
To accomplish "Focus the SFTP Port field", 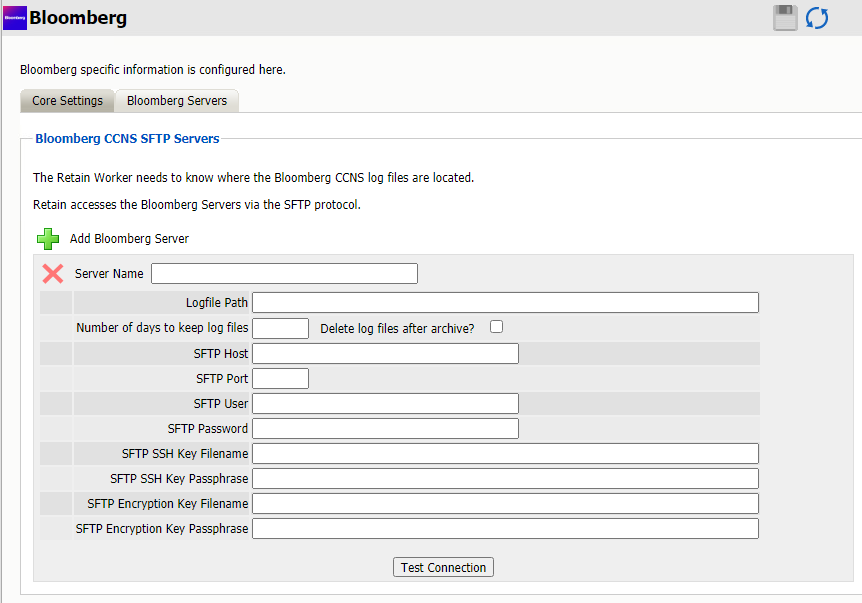I will pyautogui.click(x=280, y=378).
